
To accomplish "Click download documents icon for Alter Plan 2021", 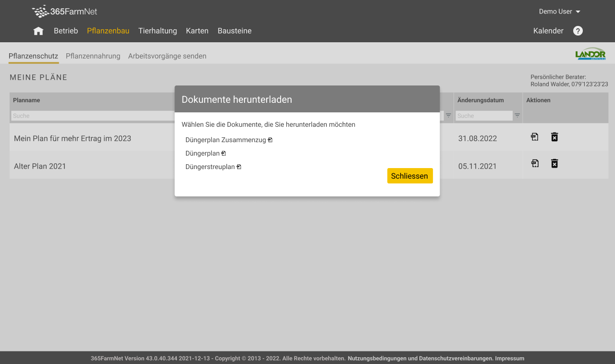I will click(535, 164).
